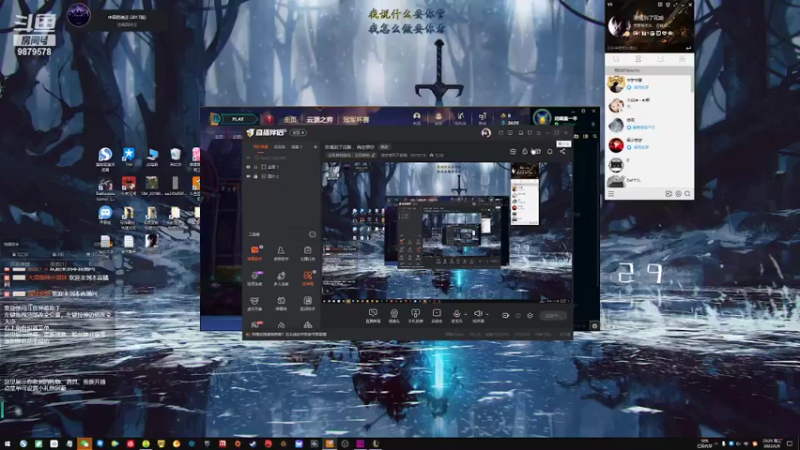Click search icon in chat window bottom
The image size is (800, 450).
[687, 194]
